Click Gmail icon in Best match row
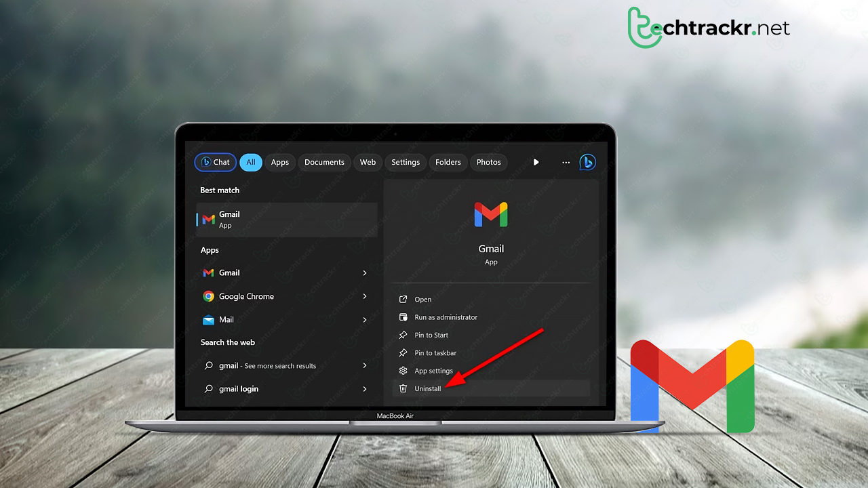The height and width of the screenshot is (488, 868). click(x=209, y=220)
